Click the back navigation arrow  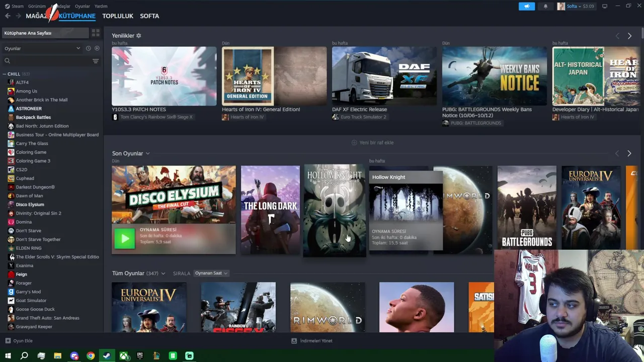[8, 16]
